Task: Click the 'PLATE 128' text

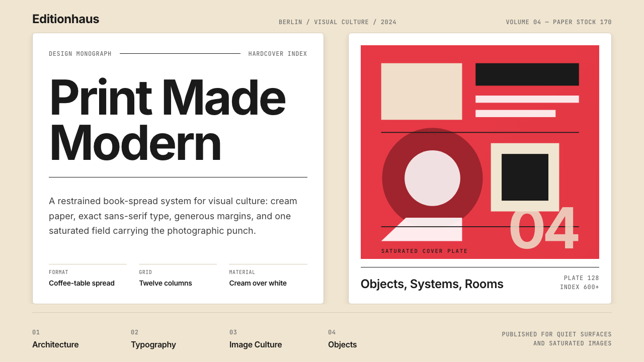Action: (x=582, y=278)
